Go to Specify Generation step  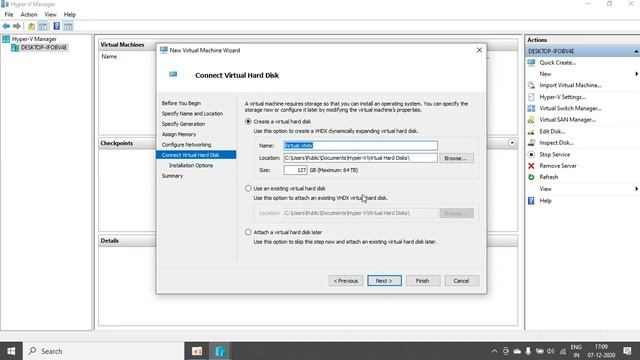coord(183,124)
